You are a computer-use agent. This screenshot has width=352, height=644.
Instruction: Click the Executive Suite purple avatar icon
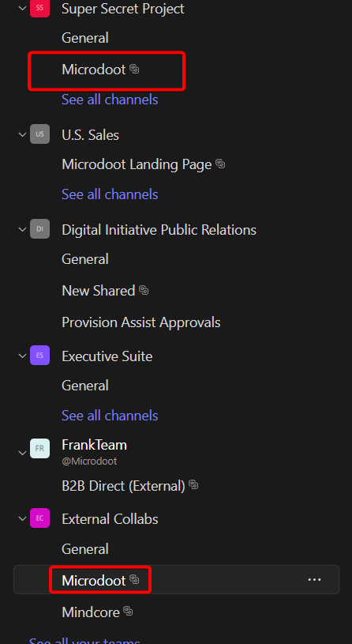[x=39, y=356]
